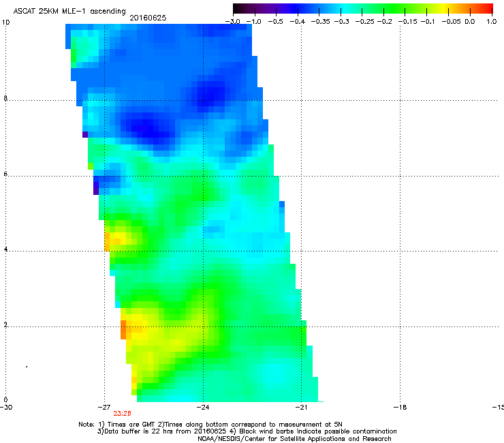Select longitude axis label "-24"
Screen dimensions: 504x443
(x=203, y=408)
